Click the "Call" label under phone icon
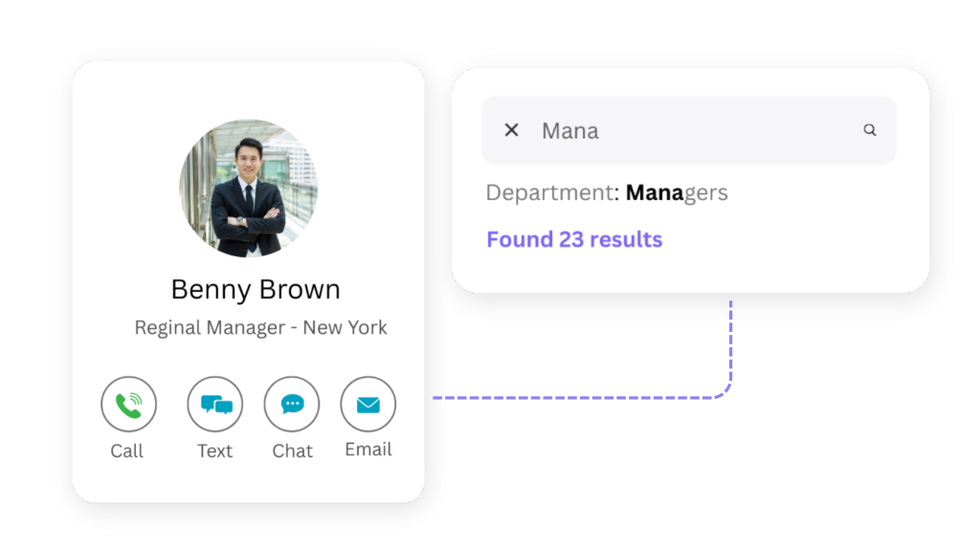The image size is (980, 551). pyautogui.click(x=126, y=451)
